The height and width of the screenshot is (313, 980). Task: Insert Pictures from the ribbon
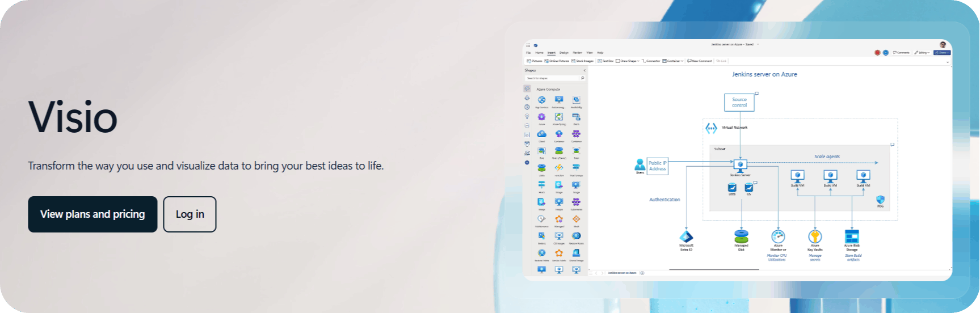[535, 61]
